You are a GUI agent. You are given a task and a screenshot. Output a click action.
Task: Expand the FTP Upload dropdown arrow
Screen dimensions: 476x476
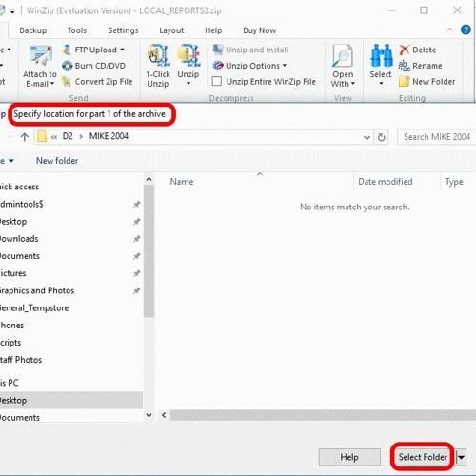click(122, 50)
